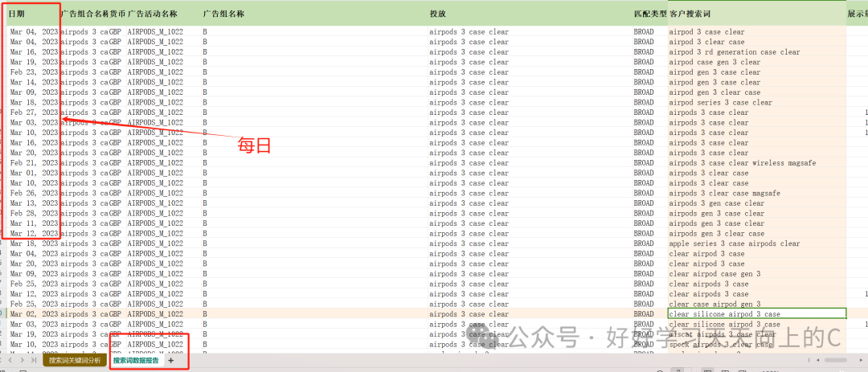The image size is (868, 372).
Task: Jump to last sheet tab arrow
Action: [x=33, y=361]
